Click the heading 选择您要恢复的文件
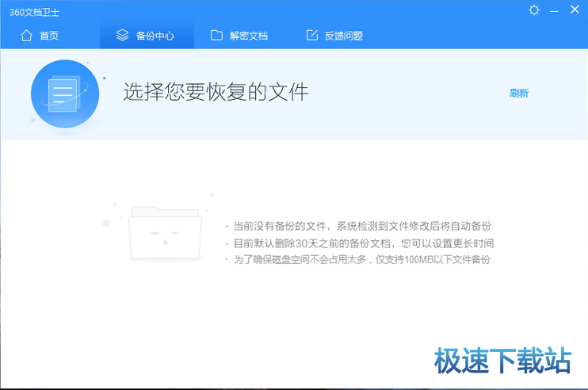 216,92
